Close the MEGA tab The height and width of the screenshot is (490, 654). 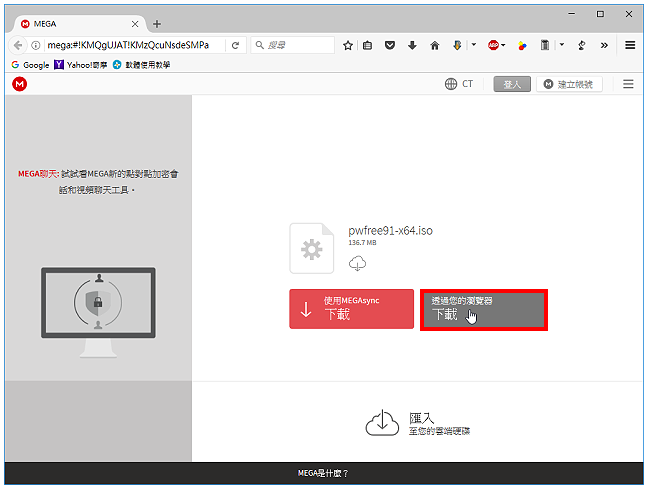(x=135, y=24)
